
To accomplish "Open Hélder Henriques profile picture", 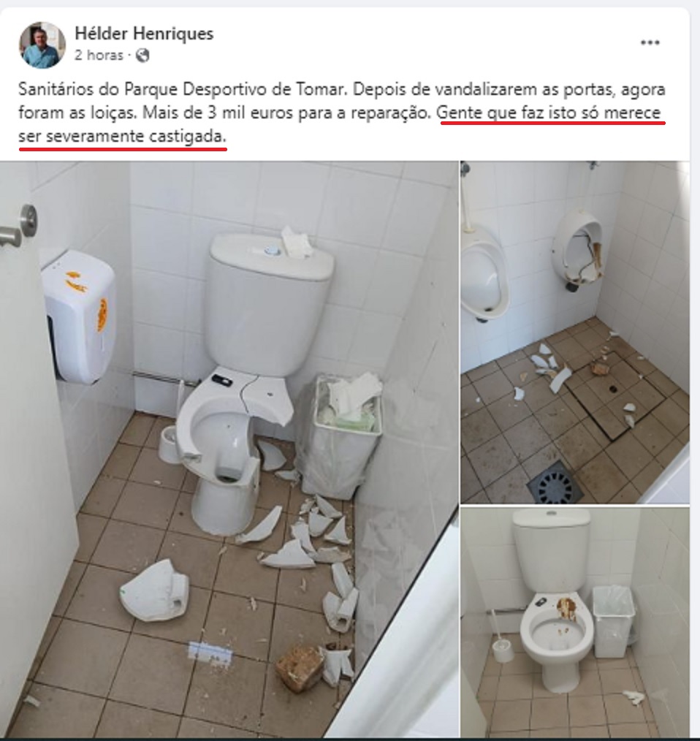I will click(42, 45).
